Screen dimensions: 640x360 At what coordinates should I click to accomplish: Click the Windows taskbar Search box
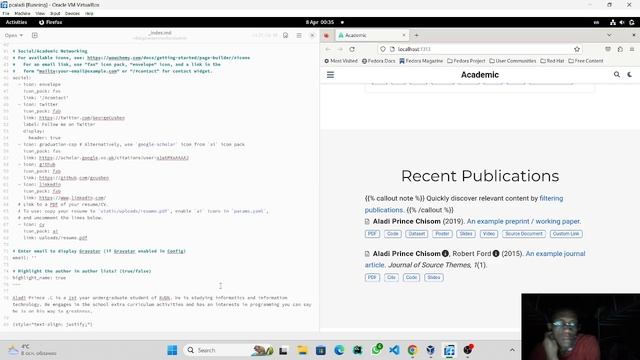[x=229, y=350]
